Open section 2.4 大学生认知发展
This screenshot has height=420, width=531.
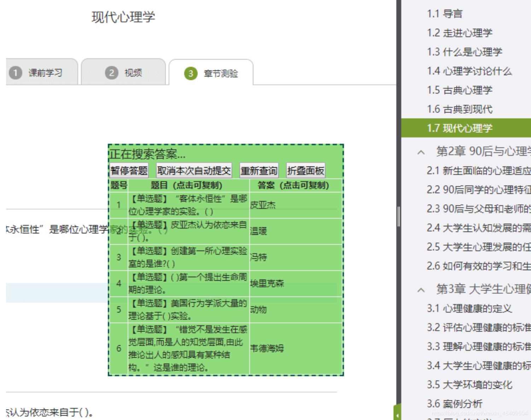pos(479,228)
